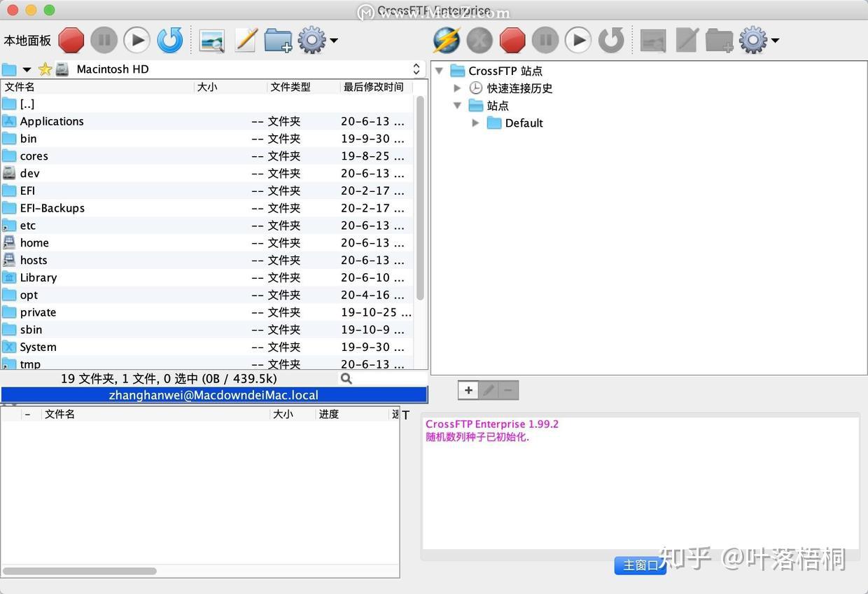Click the search magnifier in the status bar
Image resolution: width=868 pixels, height=594 pixels.
click(x=346, y=378)
